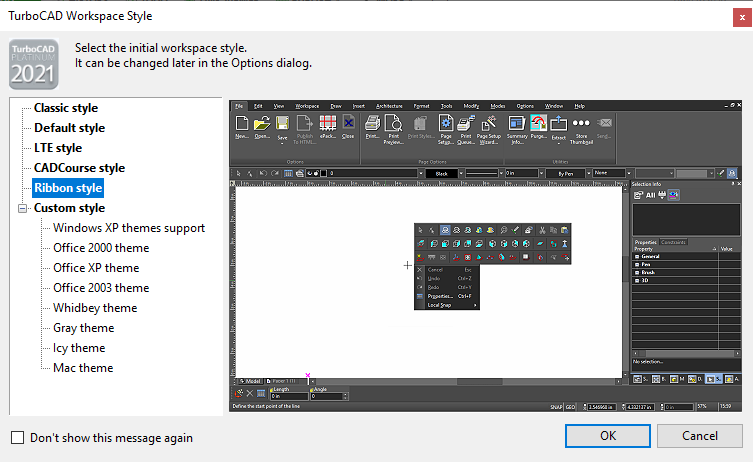Close the TurboCAD Workspace Style dialog
Image resolution: width=753 pixels, height=462 pixels.
742,18
